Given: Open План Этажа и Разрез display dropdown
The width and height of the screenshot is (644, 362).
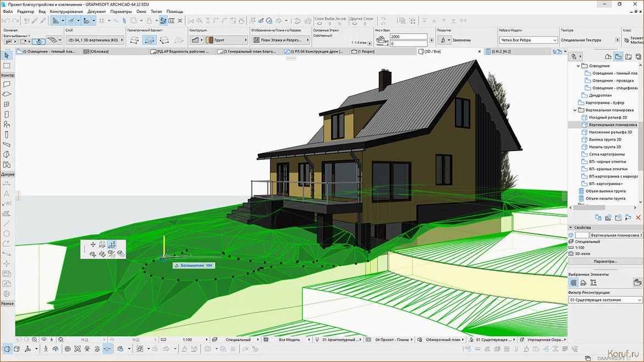Looking at the screenshot, I should tap(281, 40).
